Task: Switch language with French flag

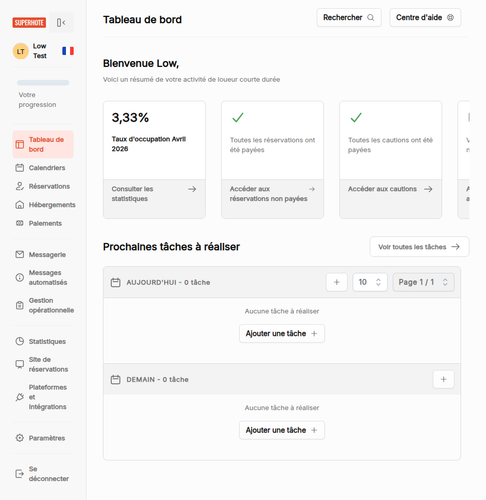Action: [68, 51]
